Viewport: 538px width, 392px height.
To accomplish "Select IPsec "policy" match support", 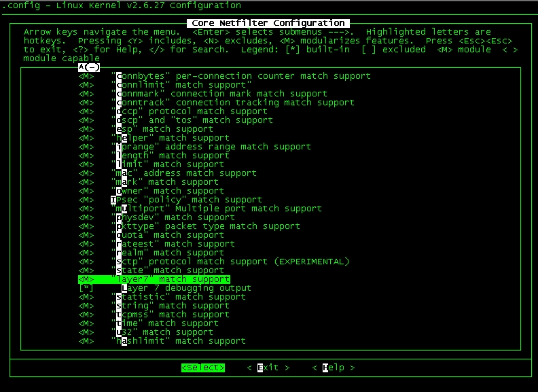I will (185, 200).
